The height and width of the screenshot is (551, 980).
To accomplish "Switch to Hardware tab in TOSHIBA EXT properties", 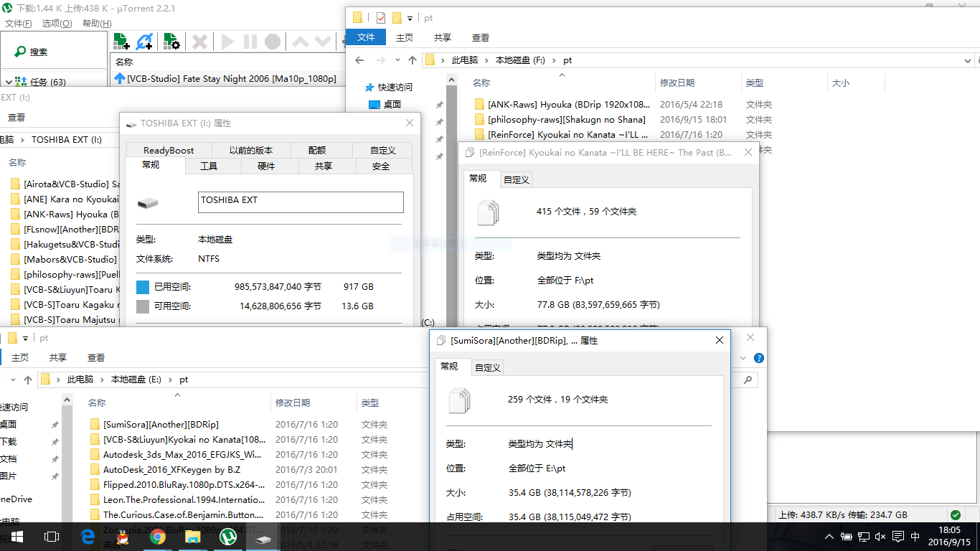I will 266,166.
